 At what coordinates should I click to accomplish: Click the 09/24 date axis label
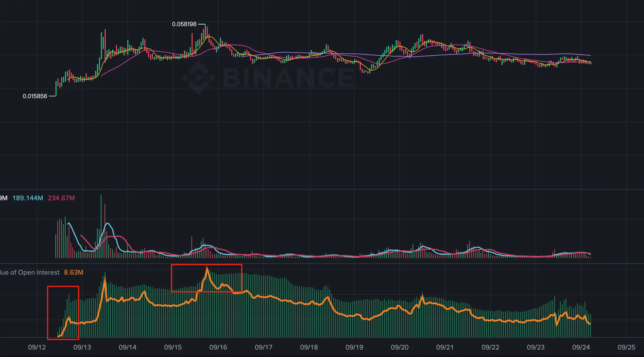581,347
